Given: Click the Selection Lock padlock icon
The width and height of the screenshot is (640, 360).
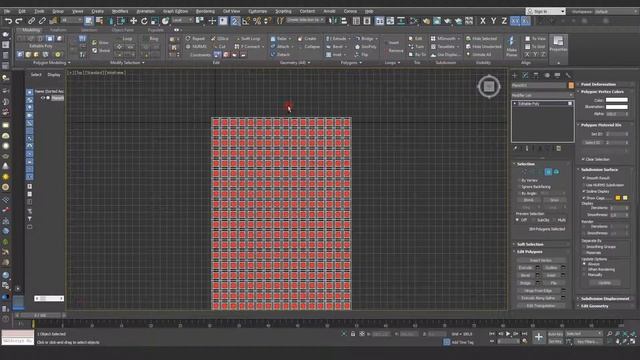Looking at the screenshot, I should [353, 334].
